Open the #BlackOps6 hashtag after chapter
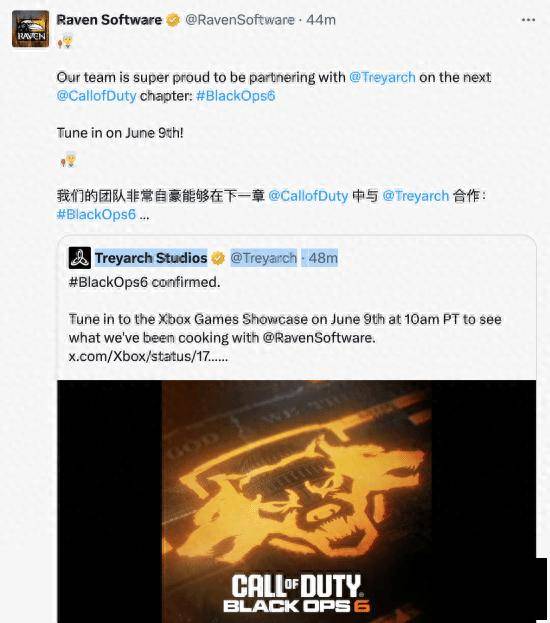Viewport: 550px width, 623px height. pyautogui.click(x=236, y=96)
